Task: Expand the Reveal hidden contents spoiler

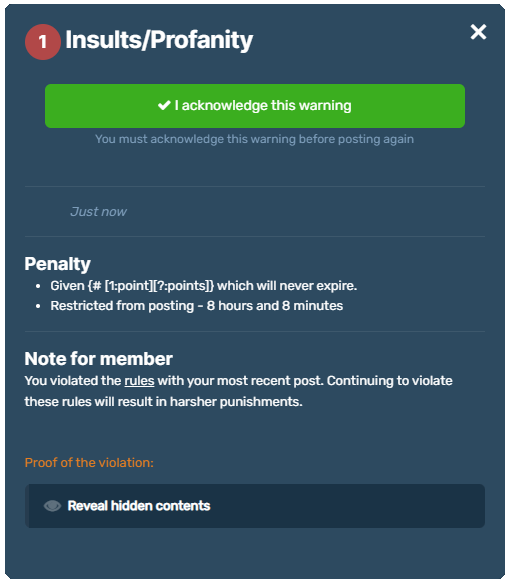Action: point(255,506)
